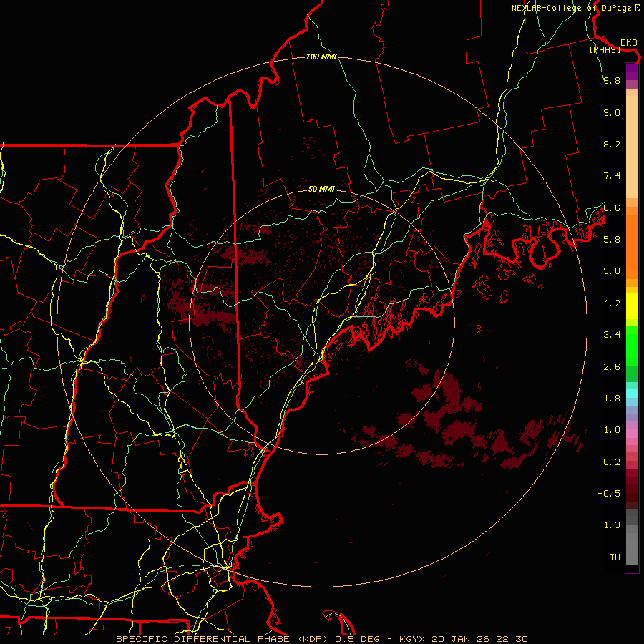Click the 5.0 value on the color scale
Screen dimensions: 644x644
pos(612,271)
